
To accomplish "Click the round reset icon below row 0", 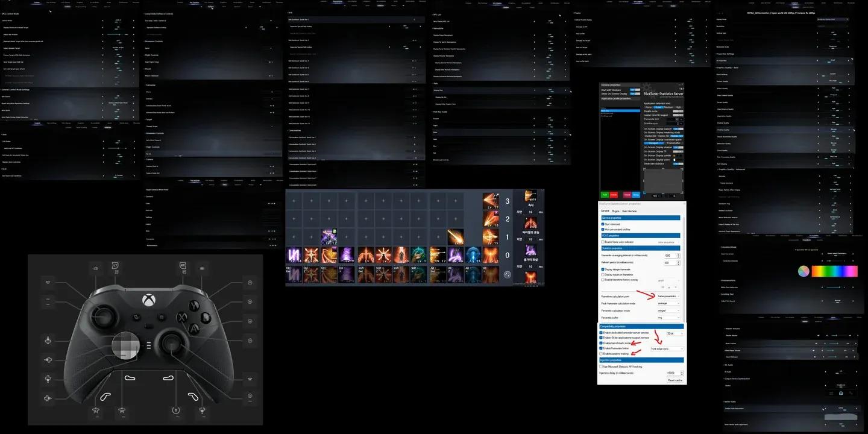I will point(508,274).
